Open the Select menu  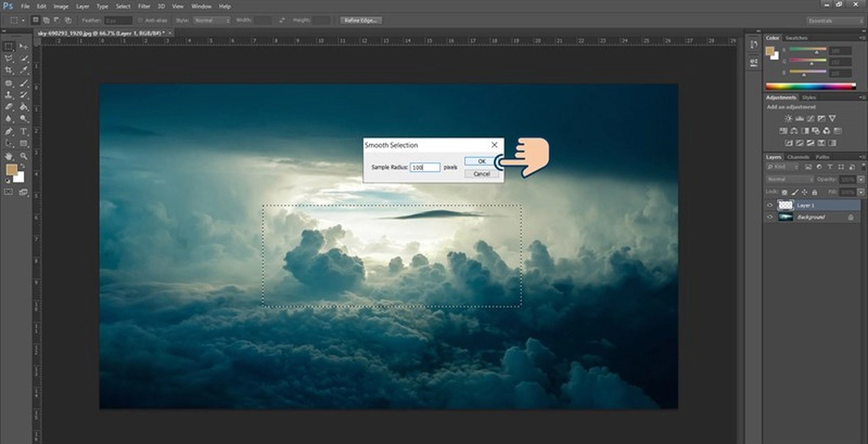(x=123, y=6)
